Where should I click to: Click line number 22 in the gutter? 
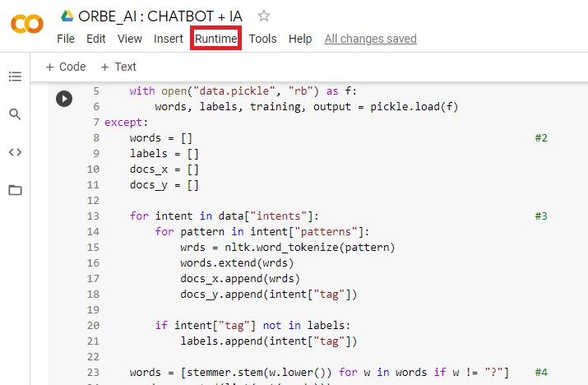point(93,357)
